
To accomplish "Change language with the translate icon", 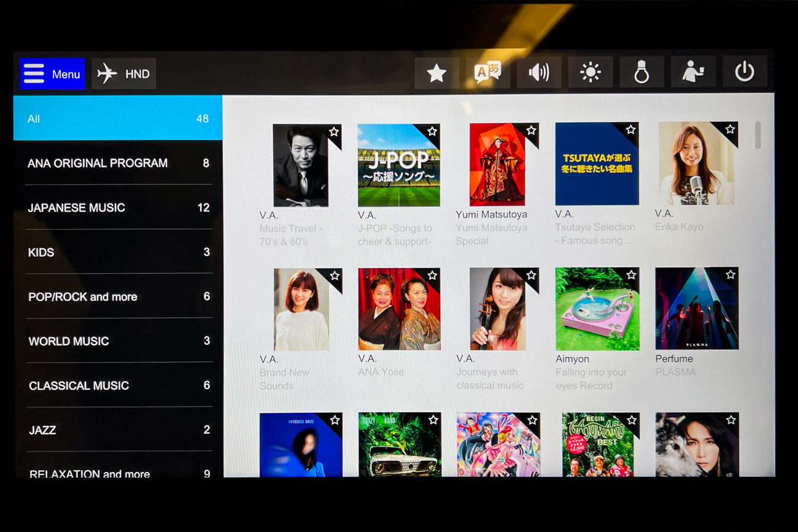I will [487, 73].
